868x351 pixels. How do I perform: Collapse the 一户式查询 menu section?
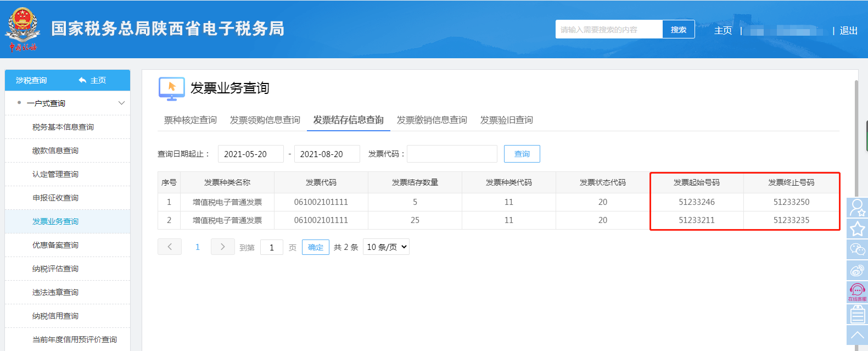tap(121, 103)
